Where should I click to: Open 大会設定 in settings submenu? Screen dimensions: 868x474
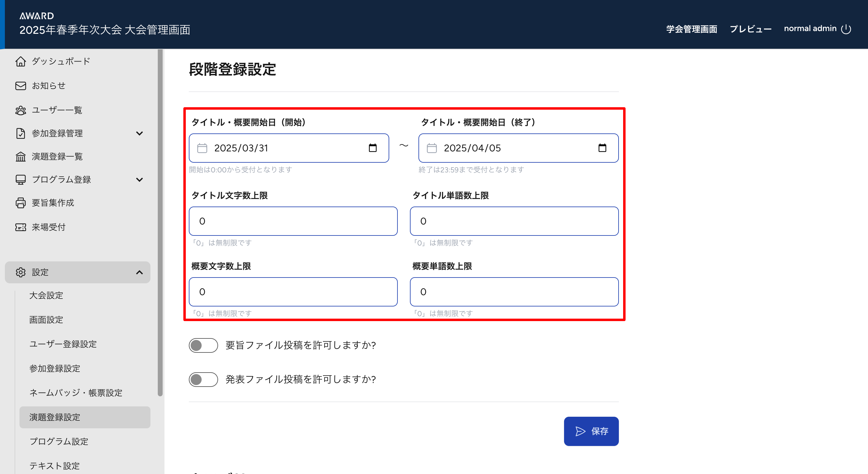tap(46, 295)
